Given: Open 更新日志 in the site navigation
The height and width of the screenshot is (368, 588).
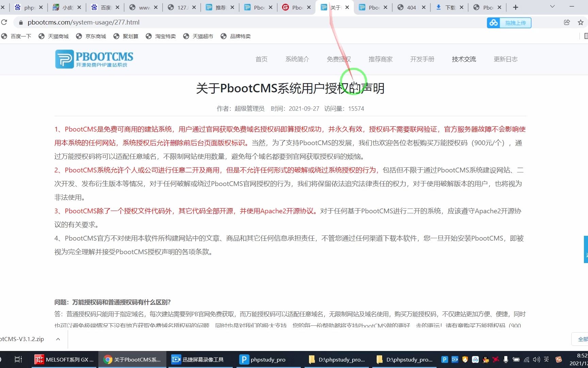Looking at the screenshot, I should coord(505,59).
